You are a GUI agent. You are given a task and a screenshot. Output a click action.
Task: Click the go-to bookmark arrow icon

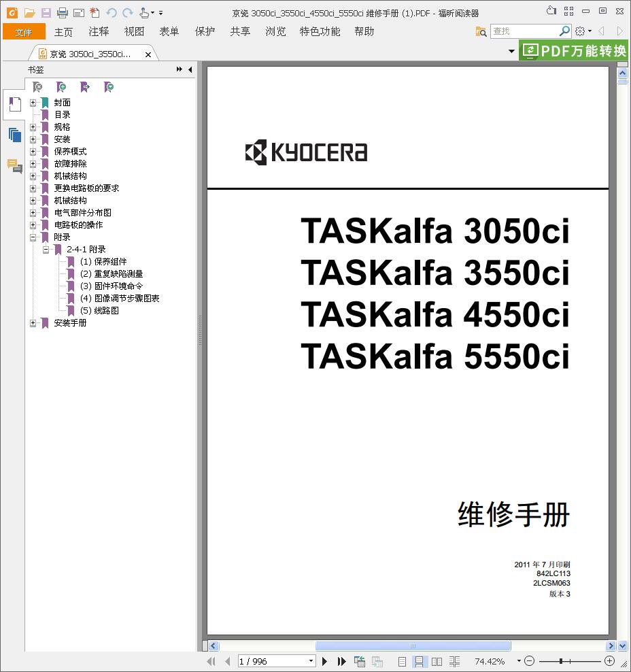tap(85, 88)
